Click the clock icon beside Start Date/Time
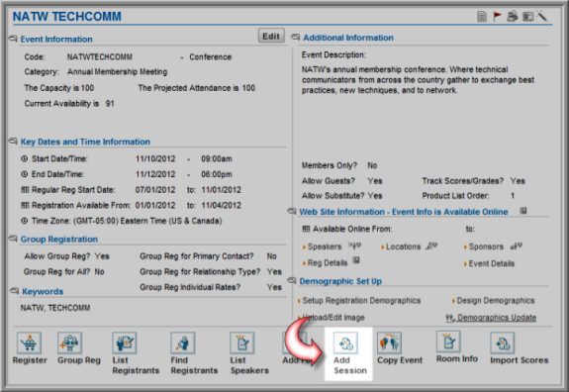Image resolution: width=569 pixels, height=392 pixels. tap(25, 158)
